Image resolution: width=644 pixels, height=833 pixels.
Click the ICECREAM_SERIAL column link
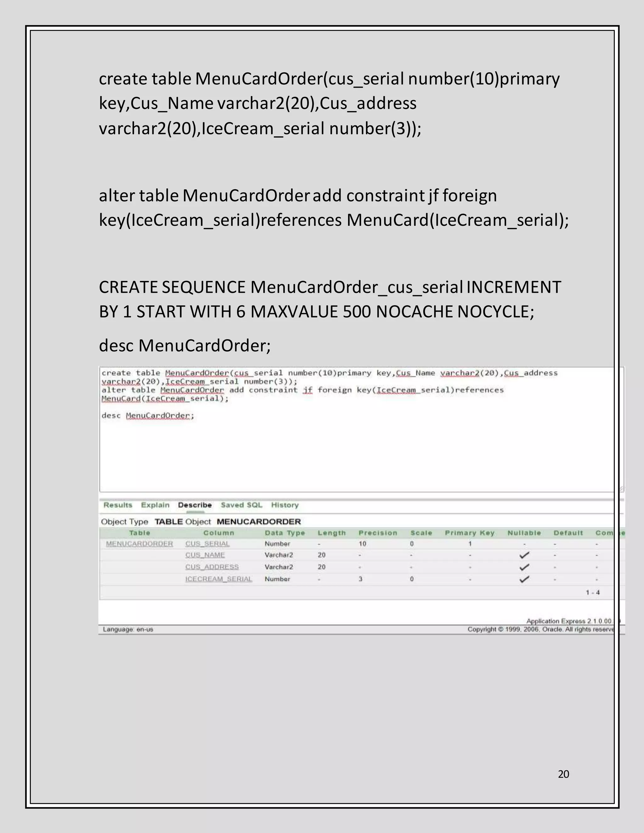coord(219,579)
